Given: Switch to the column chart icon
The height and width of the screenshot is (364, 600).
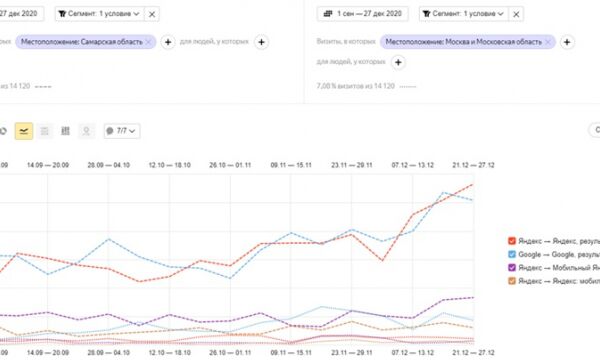Looking at the screenshot, I should click(x=65, y=131).
